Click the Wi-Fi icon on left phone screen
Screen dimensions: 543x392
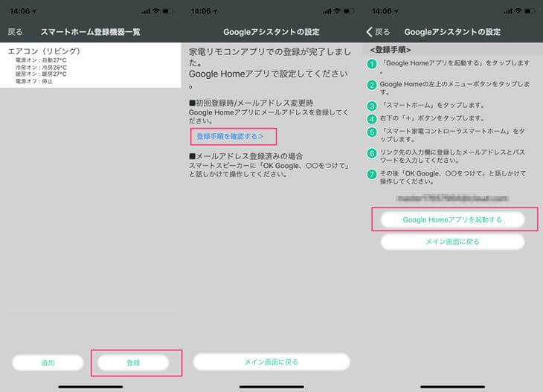[156, 11]
